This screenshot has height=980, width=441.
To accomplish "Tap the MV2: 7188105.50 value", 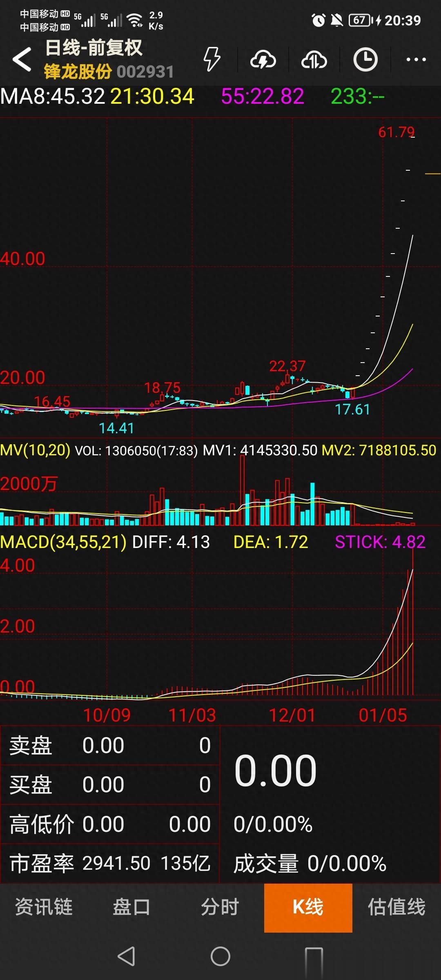I will [379, 450].
